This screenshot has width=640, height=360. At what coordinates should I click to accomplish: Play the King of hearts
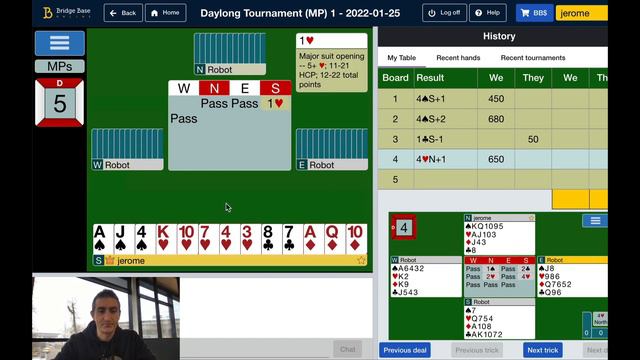[166, 239]
